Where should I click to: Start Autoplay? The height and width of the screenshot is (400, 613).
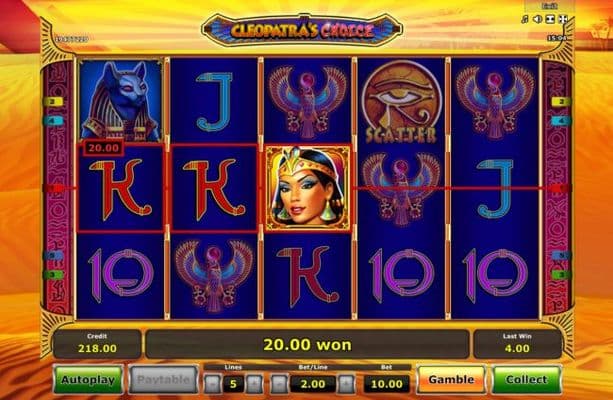point(88,380)
